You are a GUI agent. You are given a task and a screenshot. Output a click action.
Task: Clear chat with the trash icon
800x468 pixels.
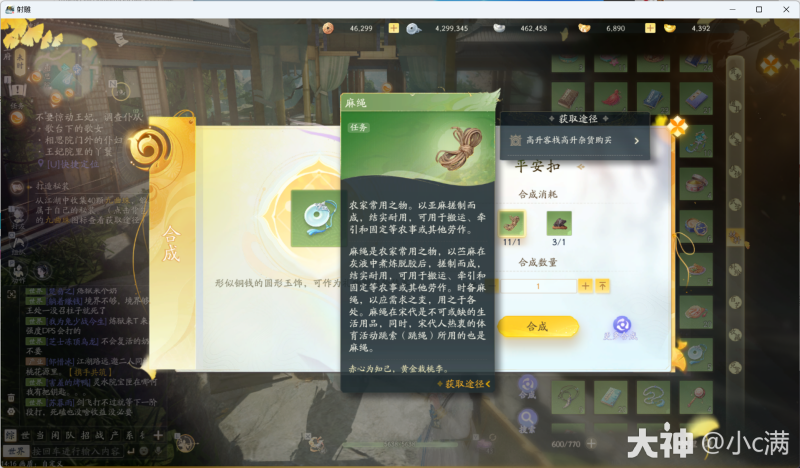[11, 398]
